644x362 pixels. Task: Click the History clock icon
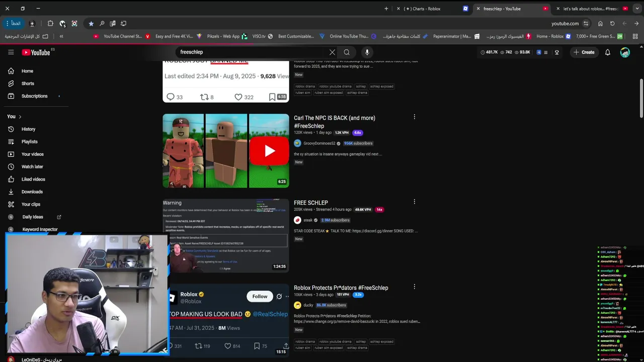11,129
